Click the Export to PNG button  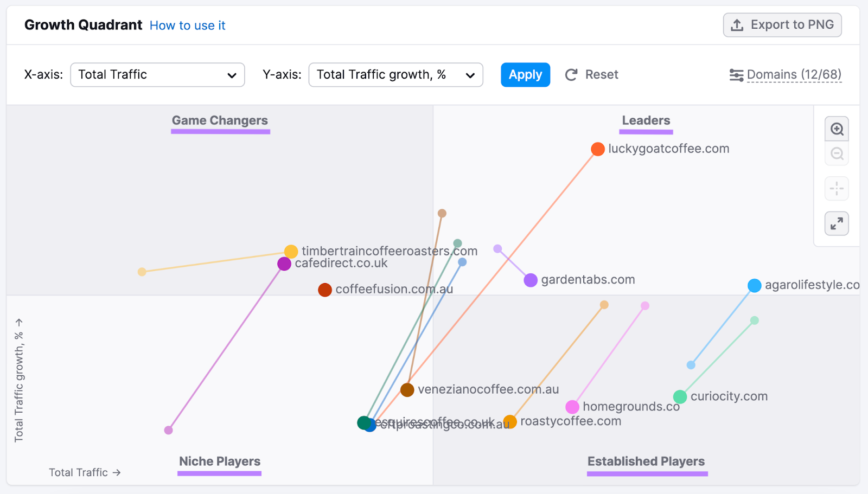click(782, 24)
